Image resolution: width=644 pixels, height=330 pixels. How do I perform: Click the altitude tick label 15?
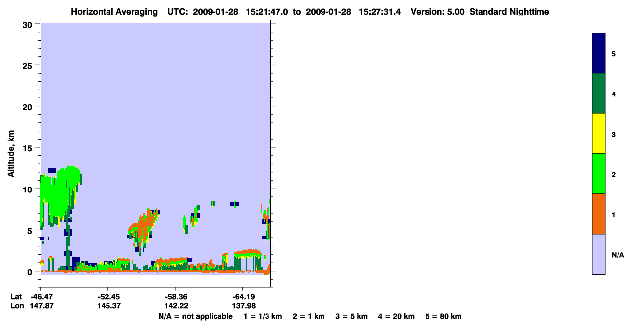(x=28, y=148)
